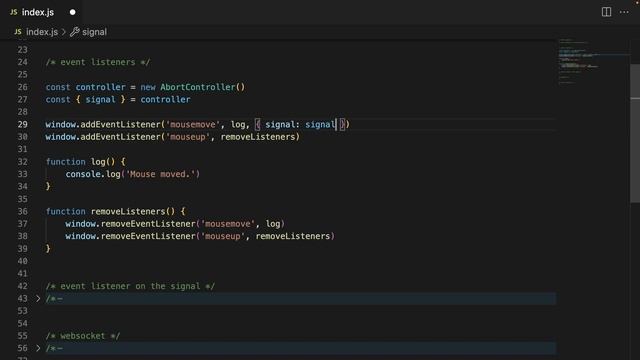Image resolution: width=640 pixels, height=360 pixels.
Task: Click the removeListeners function name on line 36
Action: pyautogui.click(x=128, y=211)
